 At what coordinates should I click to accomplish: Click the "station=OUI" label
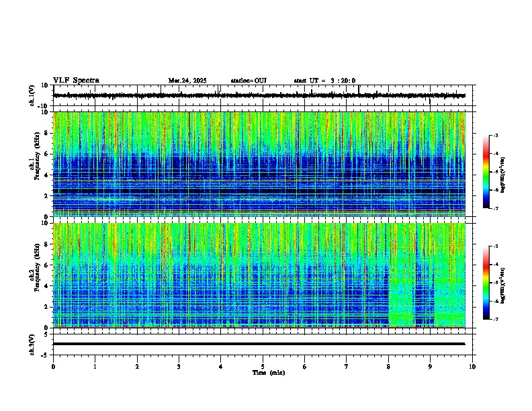coord(249,81)
